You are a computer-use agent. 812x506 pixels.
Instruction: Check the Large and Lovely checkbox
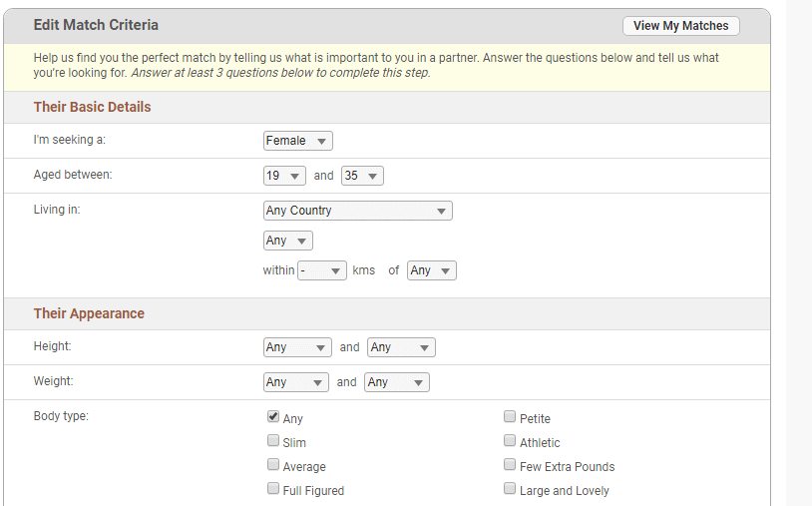point(510,489)
